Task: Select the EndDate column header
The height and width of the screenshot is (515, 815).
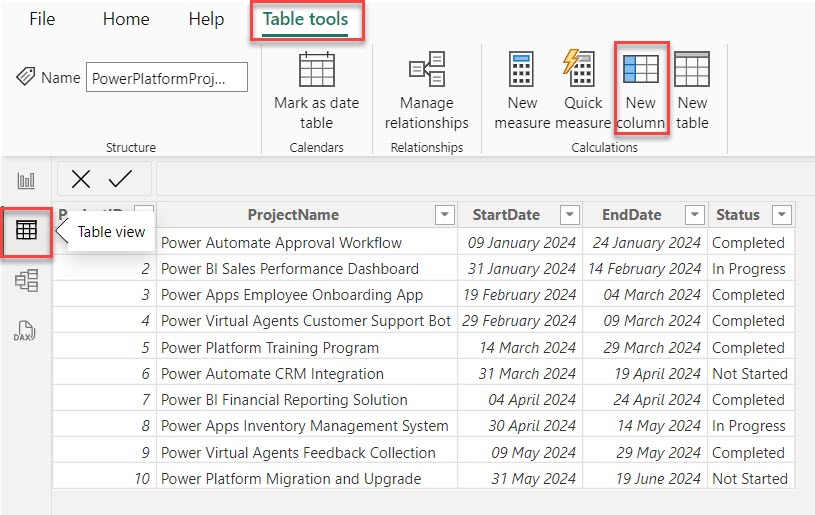Action: (x=632, y=215)
